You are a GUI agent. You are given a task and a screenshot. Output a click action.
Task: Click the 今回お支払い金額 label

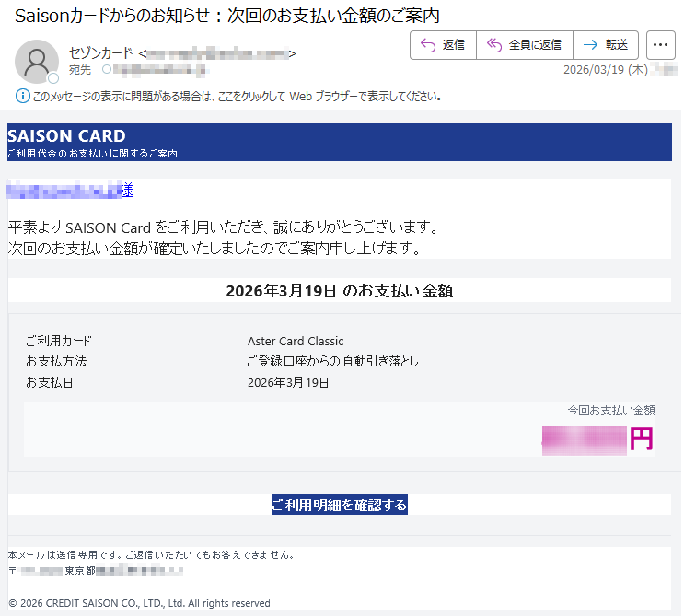coord(611,411)
